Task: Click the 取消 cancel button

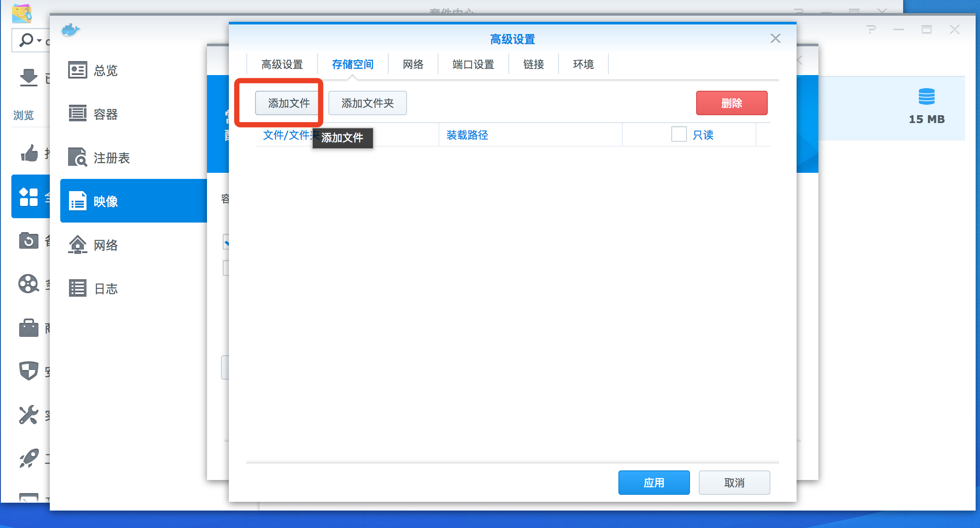Action: (734, 483)
